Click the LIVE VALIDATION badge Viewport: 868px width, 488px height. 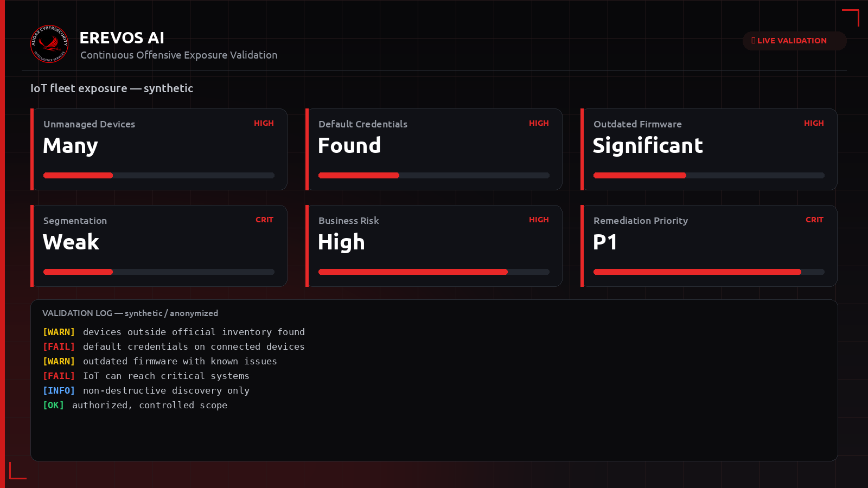click(794, 41)
